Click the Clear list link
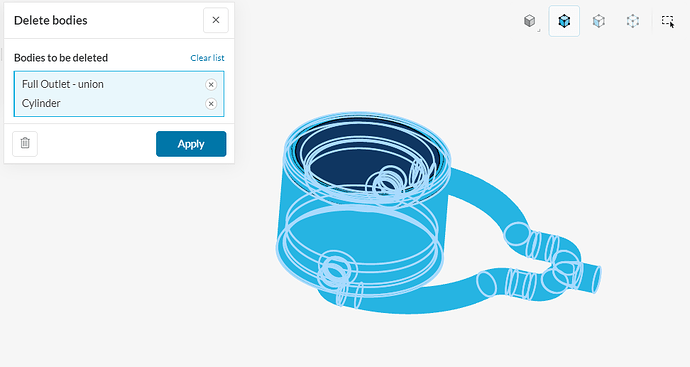 (x=207, y=58)
